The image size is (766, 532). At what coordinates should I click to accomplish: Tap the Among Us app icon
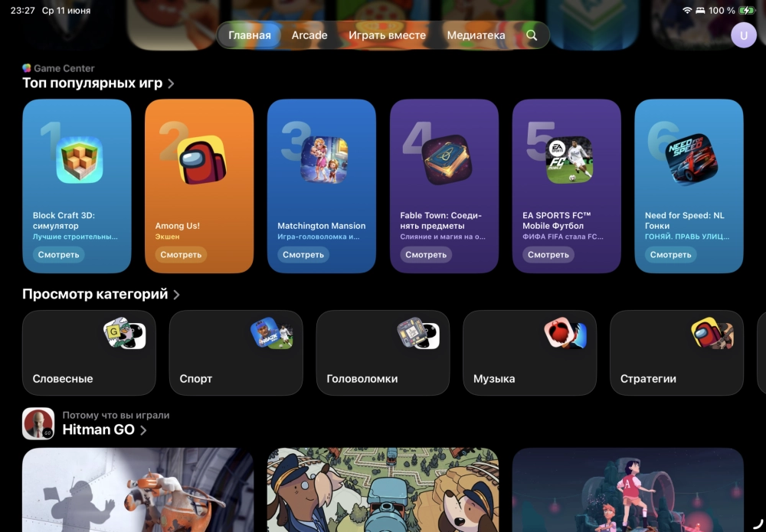tap(201, 160)
